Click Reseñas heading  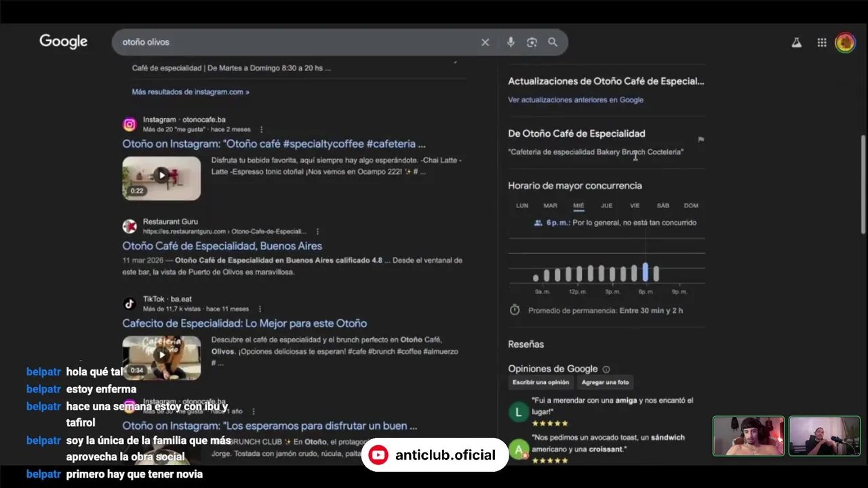[x=526, y=344]
